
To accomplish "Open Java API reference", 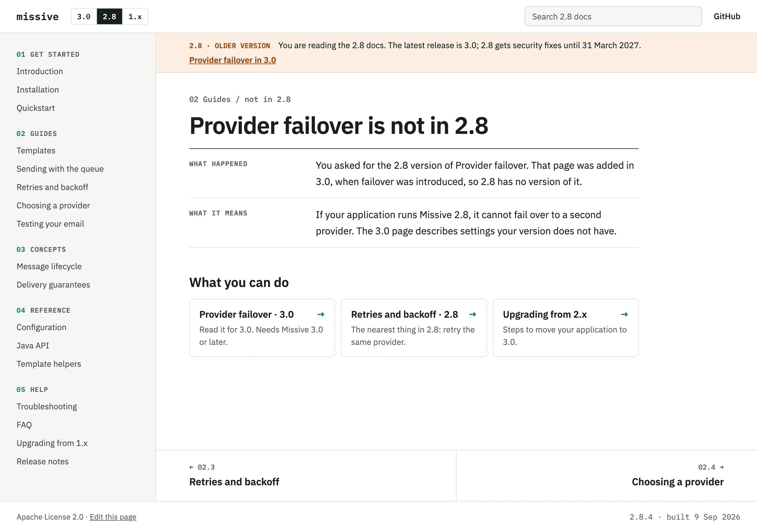I will pos(33,346).
